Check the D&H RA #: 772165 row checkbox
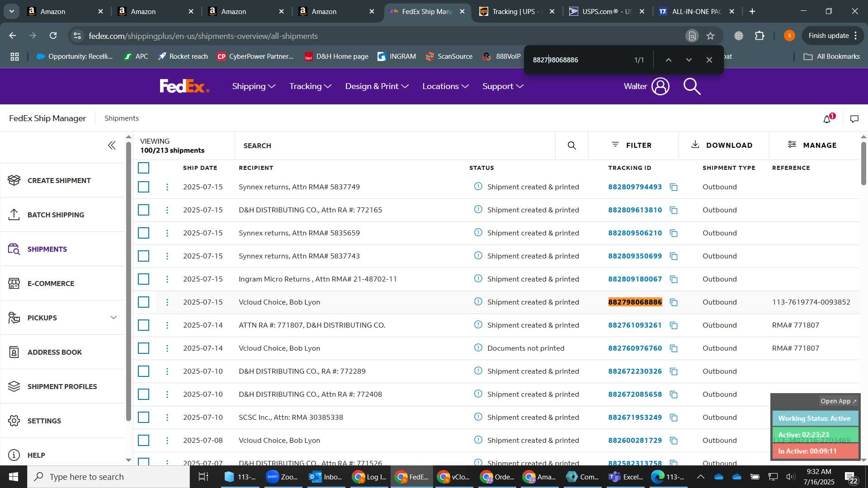The width and height of the screenshot is (868, 488). [144, 210]
